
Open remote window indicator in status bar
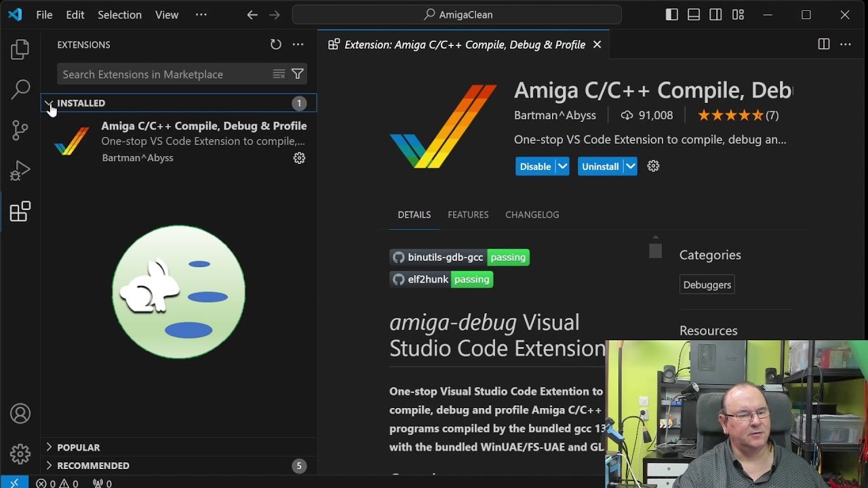[14, 483]
